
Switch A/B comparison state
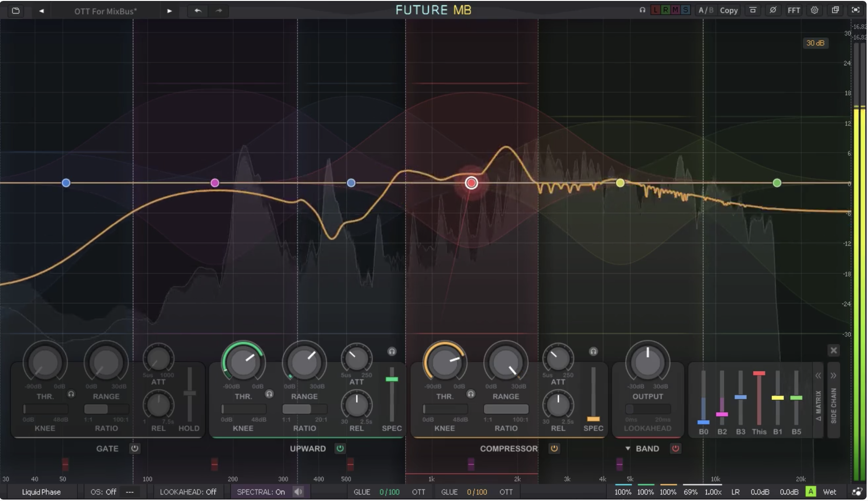pos(706,10)
